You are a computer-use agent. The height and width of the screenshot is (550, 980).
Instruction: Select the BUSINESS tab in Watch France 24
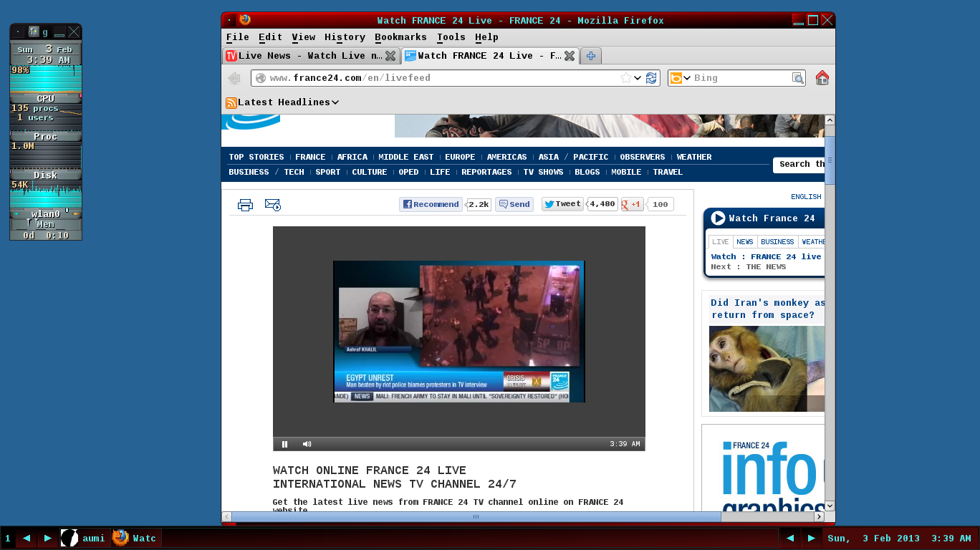[x=777, y=242]
